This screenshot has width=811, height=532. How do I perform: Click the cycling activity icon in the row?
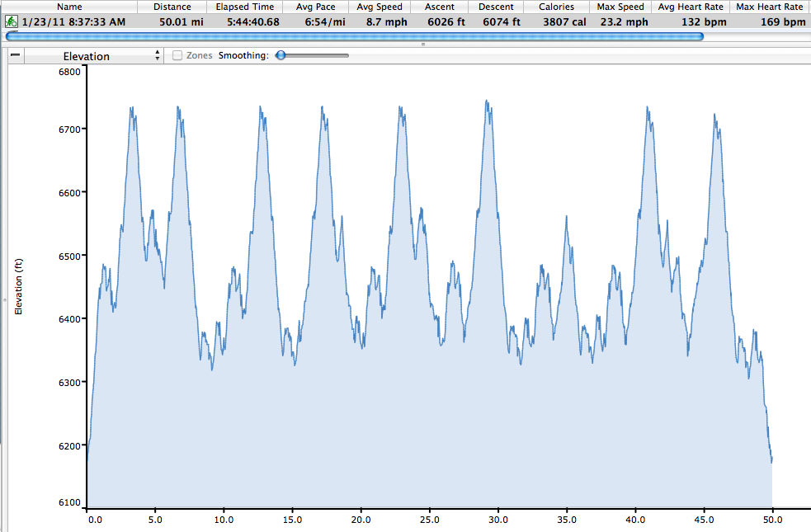[12, 21]
